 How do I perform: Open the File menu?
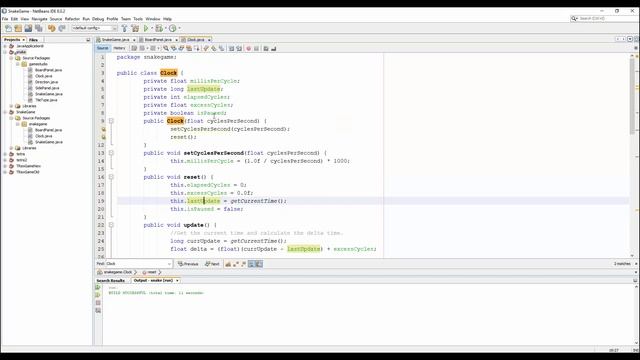tap(5, 19)
